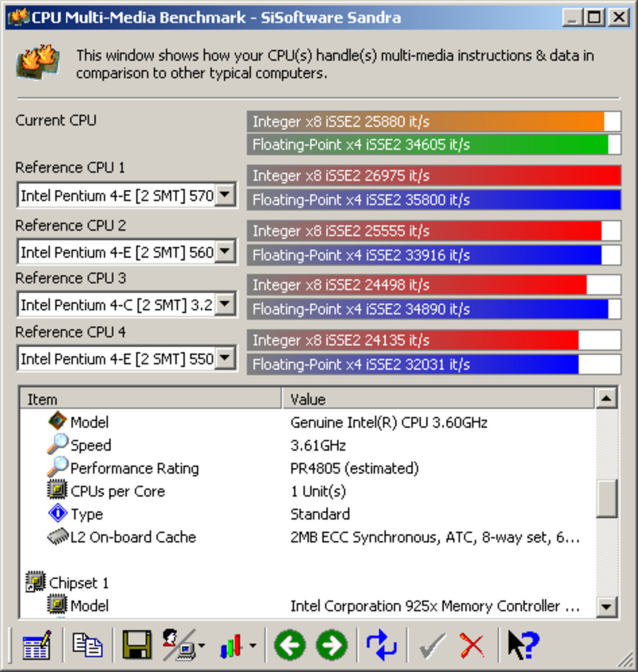638x672 pixels.
Task: Select the 'L2 On-board Cache' item label
Action: (133, 537)
